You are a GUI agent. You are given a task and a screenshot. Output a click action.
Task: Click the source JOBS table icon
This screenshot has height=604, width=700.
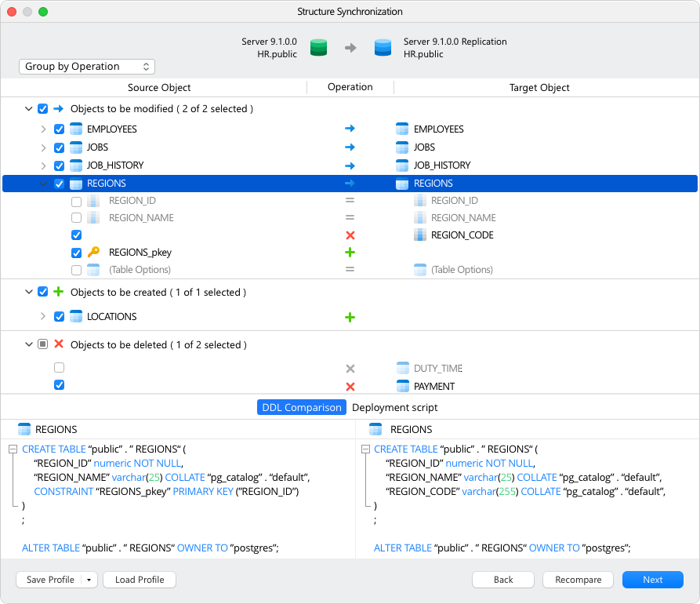(76, 147)
